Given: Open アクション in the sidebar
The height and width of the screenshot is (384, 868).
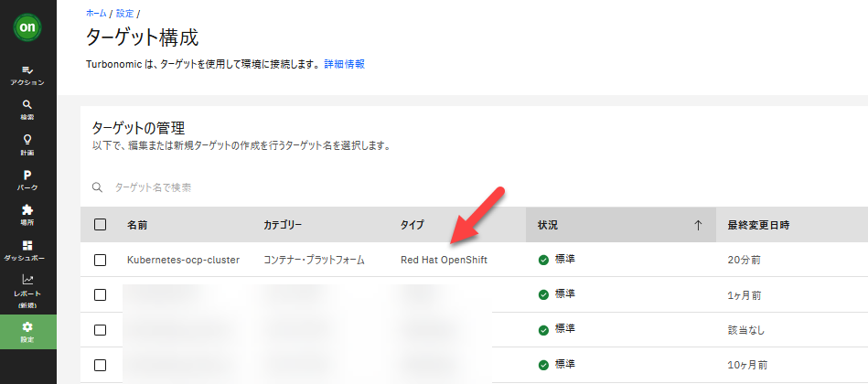Looking at the screenshot, I should coord(27,76).
